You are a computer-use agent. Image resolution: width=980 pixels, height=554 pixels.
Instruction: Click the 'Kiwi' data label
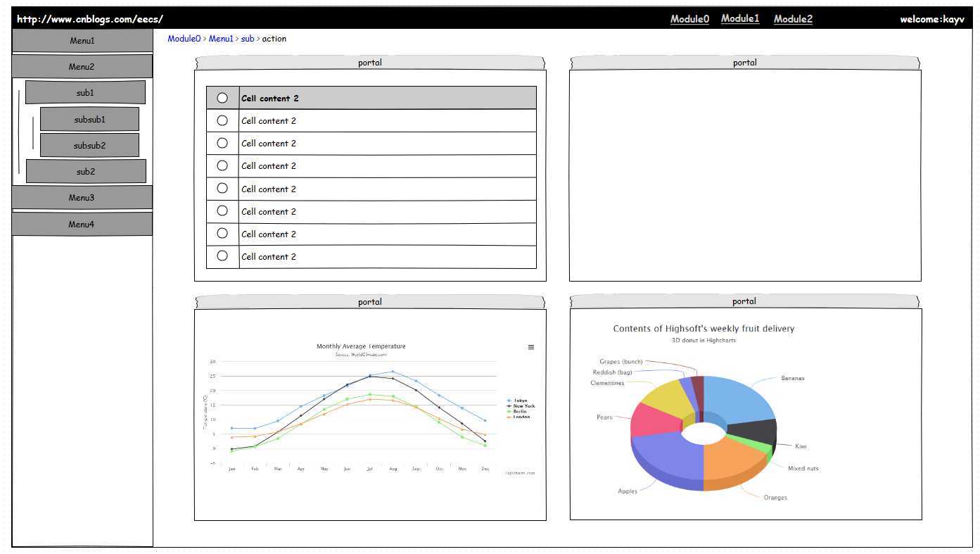[x=801, y=446]
